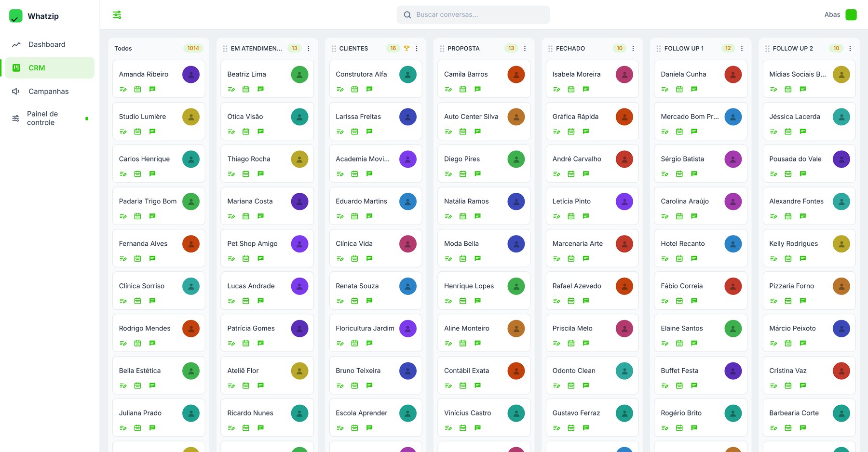Image resolution: width=868 pixels, height=452 pixels.
Task: Open the calendar icon on Rafael Azevedo card
Action: [x=571, y=301]
